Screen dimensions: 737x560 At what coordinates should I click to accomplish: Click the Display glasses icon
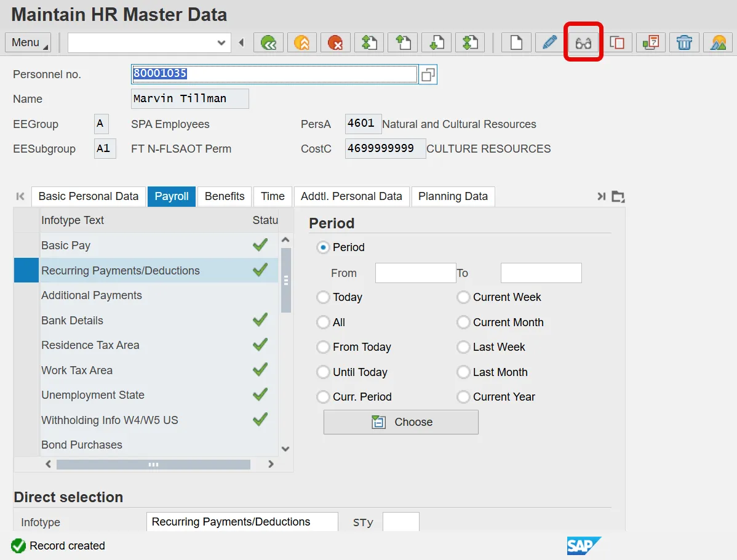[x=583, y=42]
